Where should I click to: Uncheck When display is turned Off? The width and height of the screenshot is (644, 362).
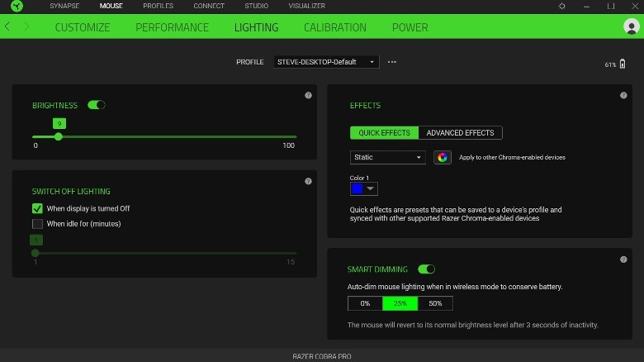(x=37, y=208)
